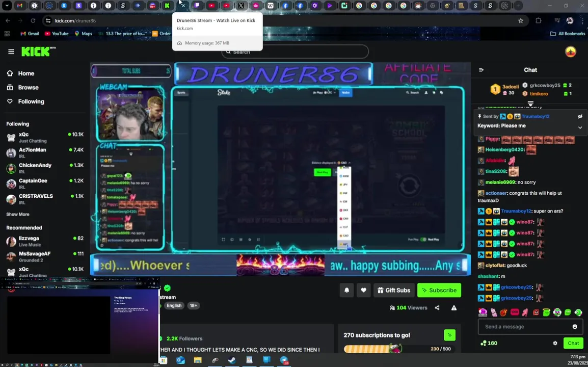Click the green Chat send button

[x=573, y=343]
